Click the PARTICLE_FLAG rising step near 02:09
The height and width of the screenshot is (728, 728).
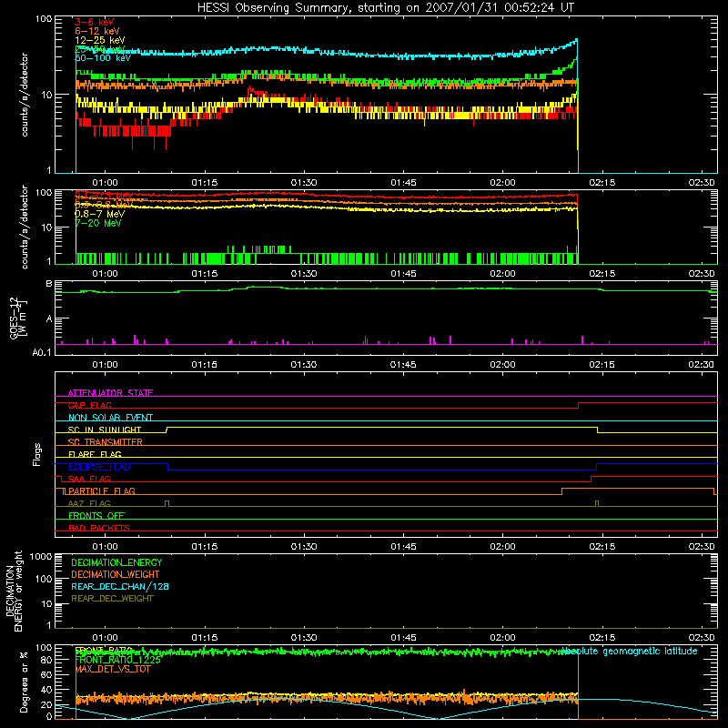pyautogui.click(x=561, y=491)
